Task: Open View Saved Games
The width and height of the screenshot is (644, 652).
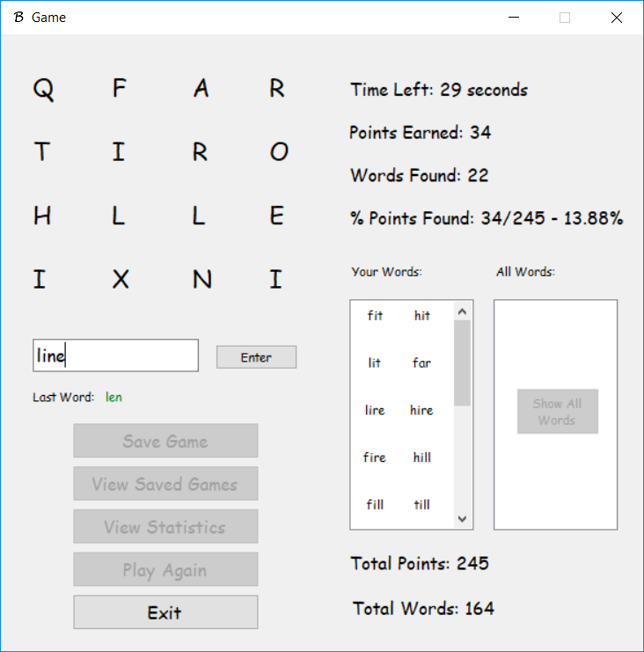Action: (165, 484)
